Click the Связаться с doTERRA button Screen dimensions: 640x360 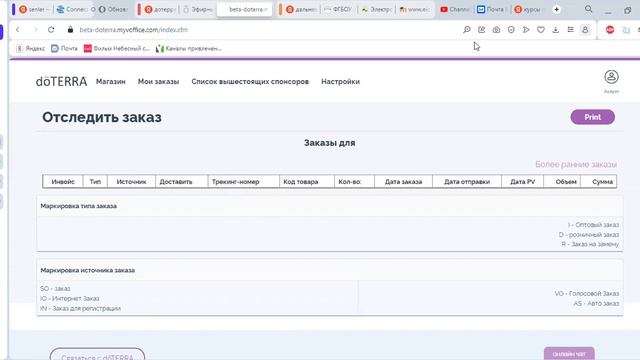click(x=97, y=354)
